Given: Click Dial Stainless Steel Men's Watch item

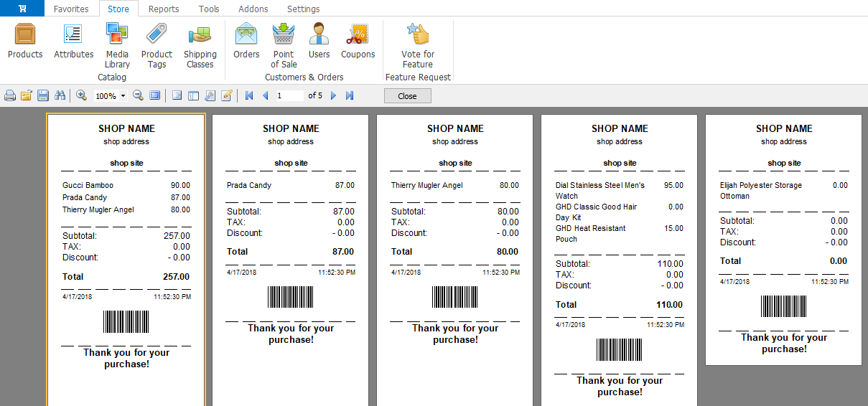Looking at the screenshot, I should pos(600,190).
